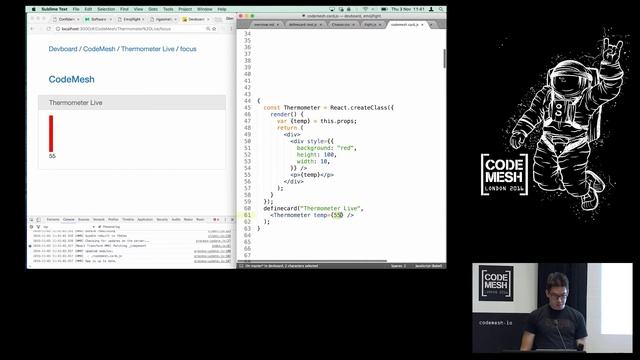Open the DevTools Audits tab
The image size is (640, 360).
click(x=176, y=220)
